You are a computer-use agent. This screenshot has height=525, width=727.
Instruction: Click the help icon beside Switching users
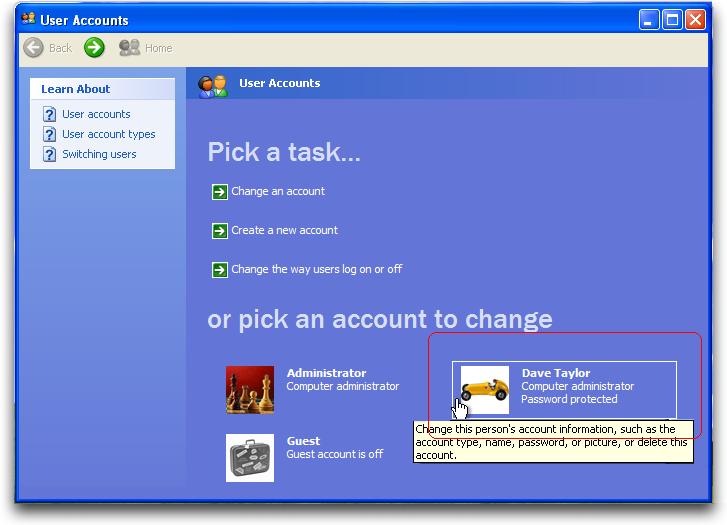[x=49, y=155]
